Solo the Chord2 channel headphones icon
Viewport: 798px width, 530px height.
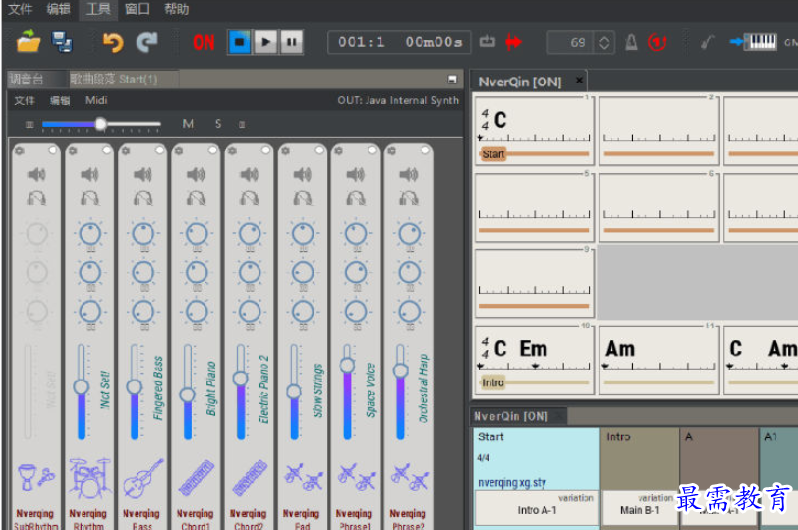tap(249, 198)
